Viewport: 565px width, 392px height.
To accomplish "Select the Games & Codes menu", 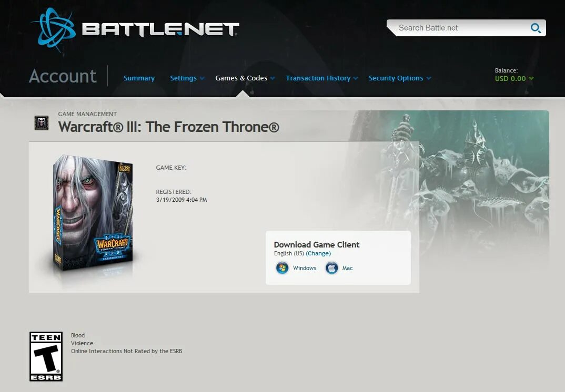I will point(241,78).
